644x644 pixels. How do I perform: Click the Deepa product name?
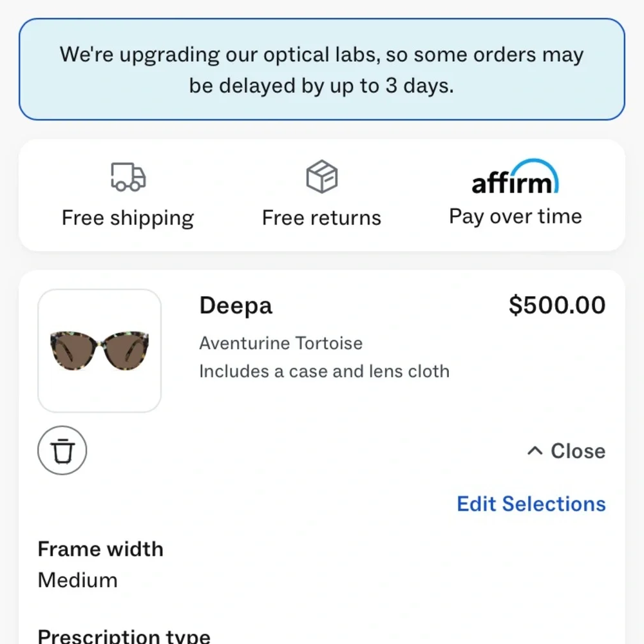pos(235,305)
